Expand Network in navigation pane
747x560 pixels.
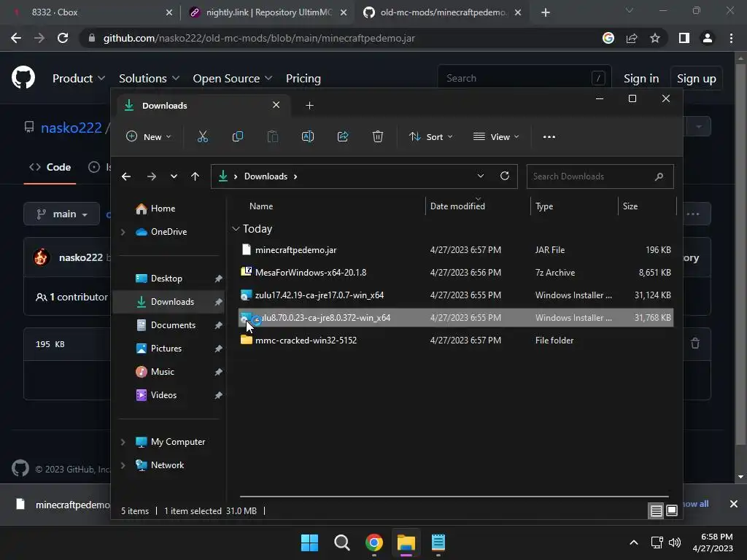[123, 465]
